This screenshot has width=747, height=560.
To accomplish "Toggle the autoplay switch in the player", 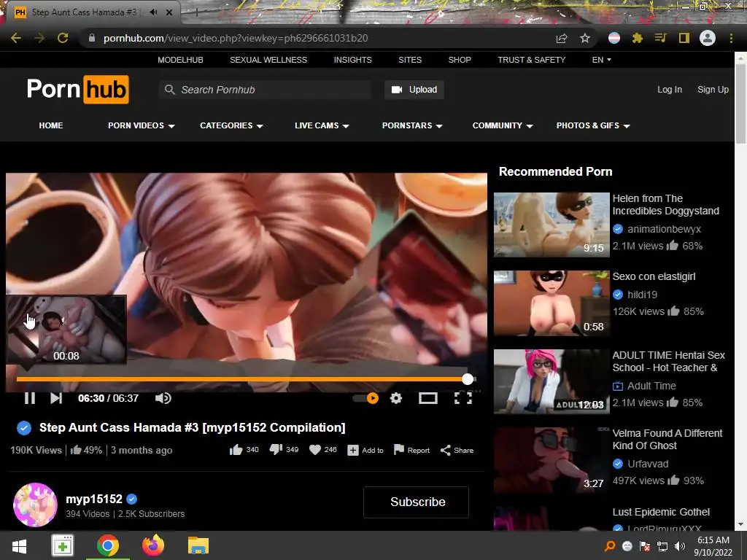I will click(366, 398).
